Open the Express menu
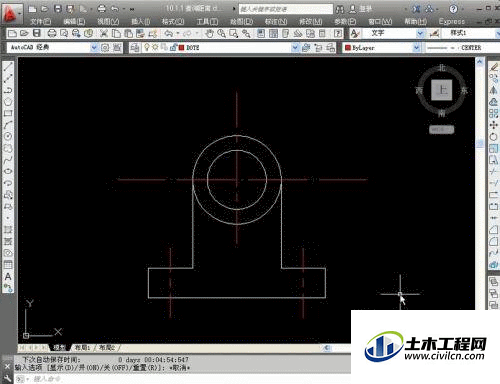 pyautogui.click(x=452, y=22)
